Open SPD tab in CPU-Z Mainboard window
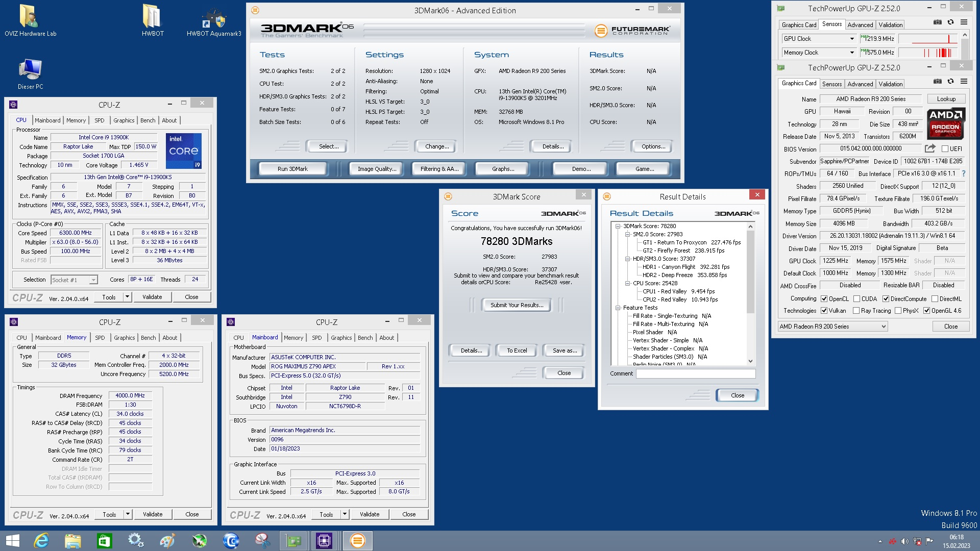Viewport: 980px width, 551px height. point(316,338)
